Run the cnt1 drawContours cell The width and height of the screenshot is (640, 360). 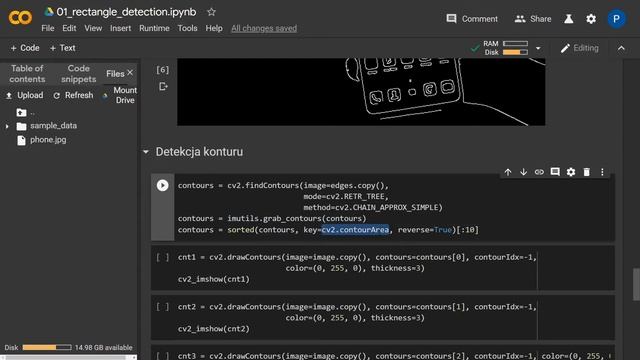[x=162, y=257]
